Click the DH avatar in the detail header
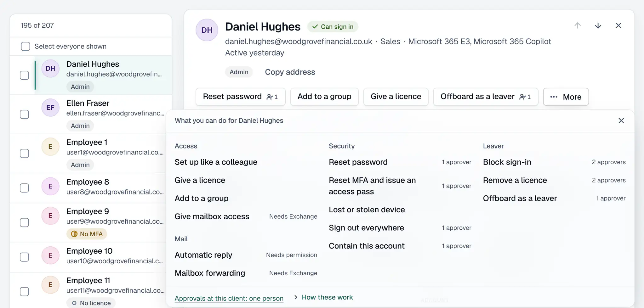The image size is (644, 308). point(207,30)
